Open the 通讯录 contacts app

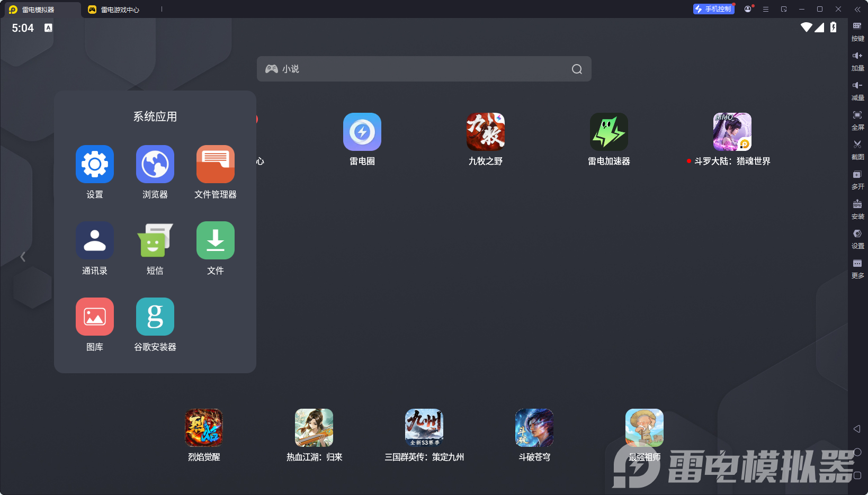pos(95,241)
